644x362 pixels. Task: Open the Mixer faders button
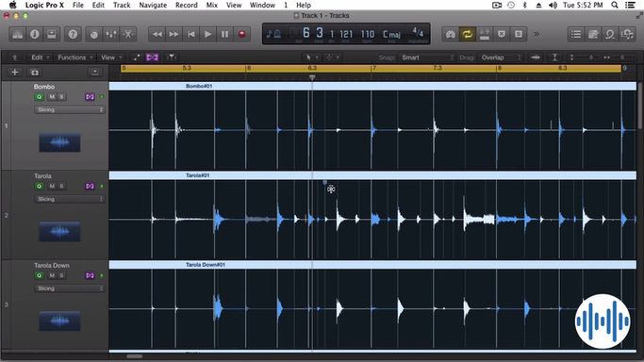coord(111,34)
